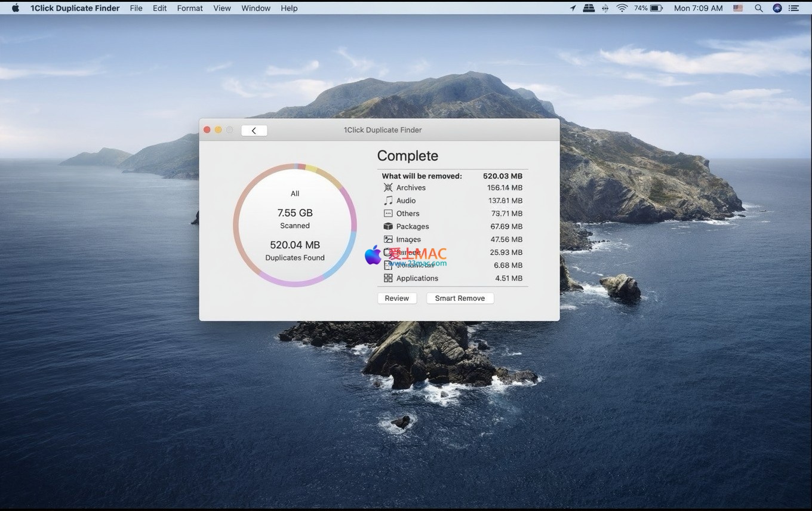Click the US flag input source menu
The width and height of the screenshot is (812, 511).
coord(738,8)
